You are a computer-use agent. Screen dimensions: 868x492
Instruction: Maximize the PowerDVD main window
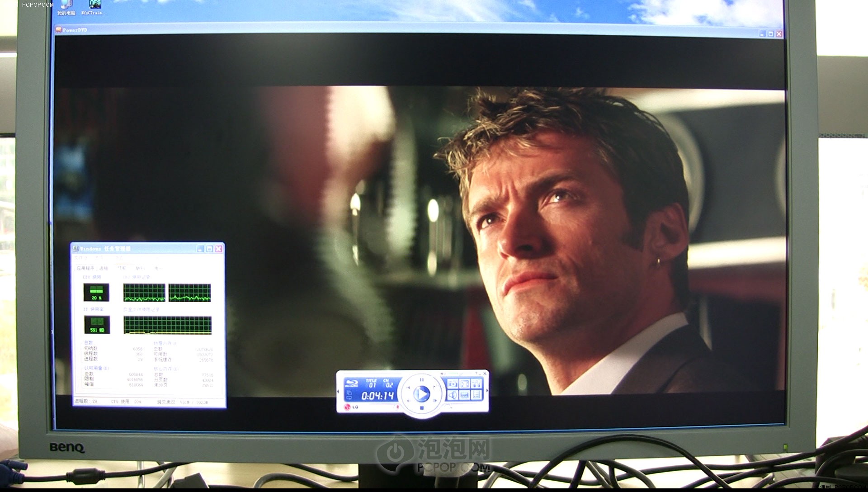coord(771,34)
